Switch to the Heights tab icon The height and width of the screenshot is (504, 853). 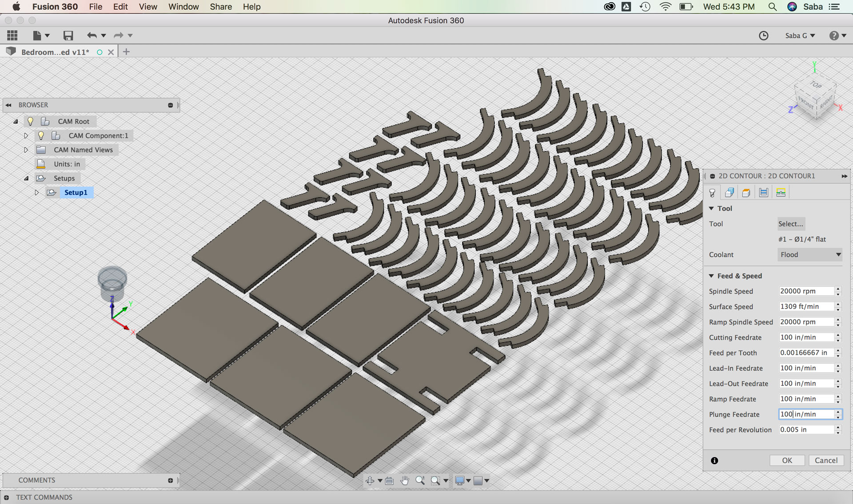[x=746, y=192]
